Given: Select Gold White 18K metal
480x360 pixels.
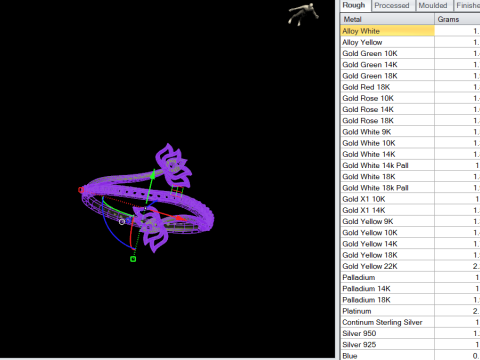Looking at the screenshot, I should point(410,177).
